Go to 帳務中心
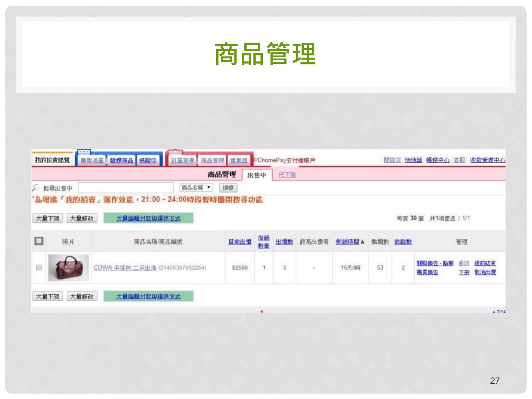The height and width of the screenshot is (399, 532). click(x=438, y=160)
